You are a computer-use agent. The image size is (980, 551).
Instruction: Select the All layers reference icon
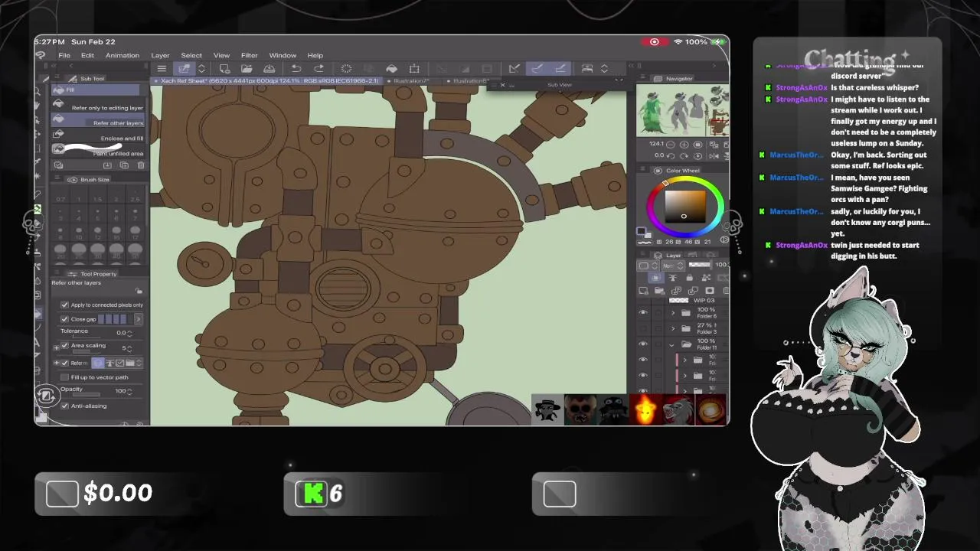coord(98,363)
